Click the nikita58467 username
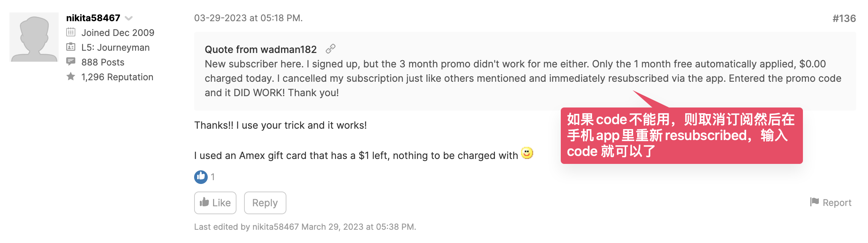The height and width of the screenshot is (243, 868). pos(93,18)
